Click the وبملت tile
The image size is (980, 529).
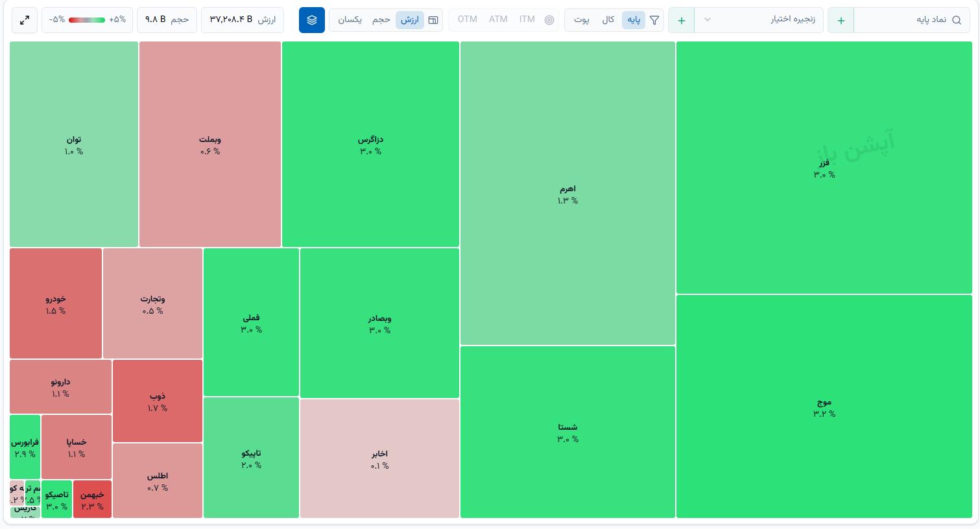pos(210,145)
